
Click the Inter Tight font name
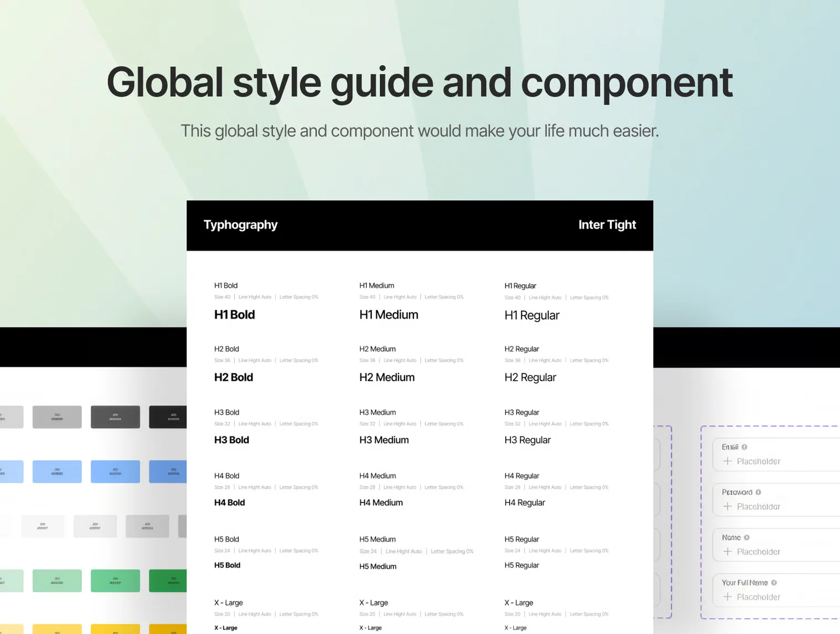pos(607,225)
